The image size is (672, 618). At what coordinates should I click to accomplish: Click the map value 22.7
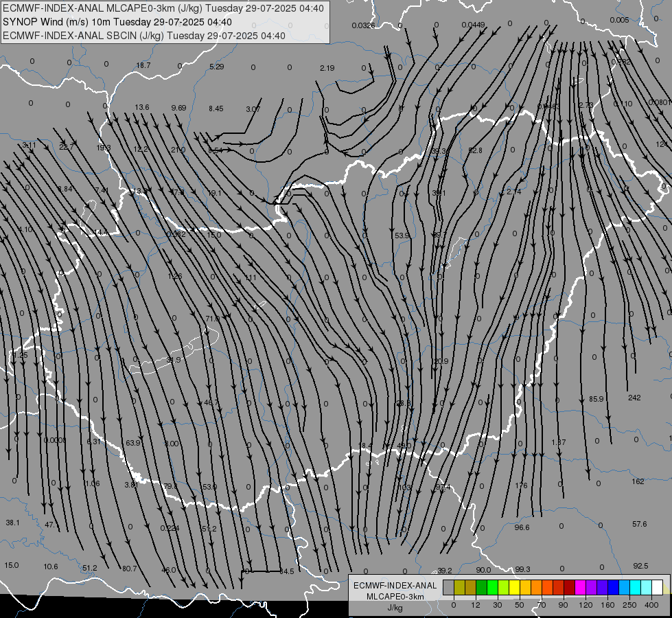coord(67,147)
